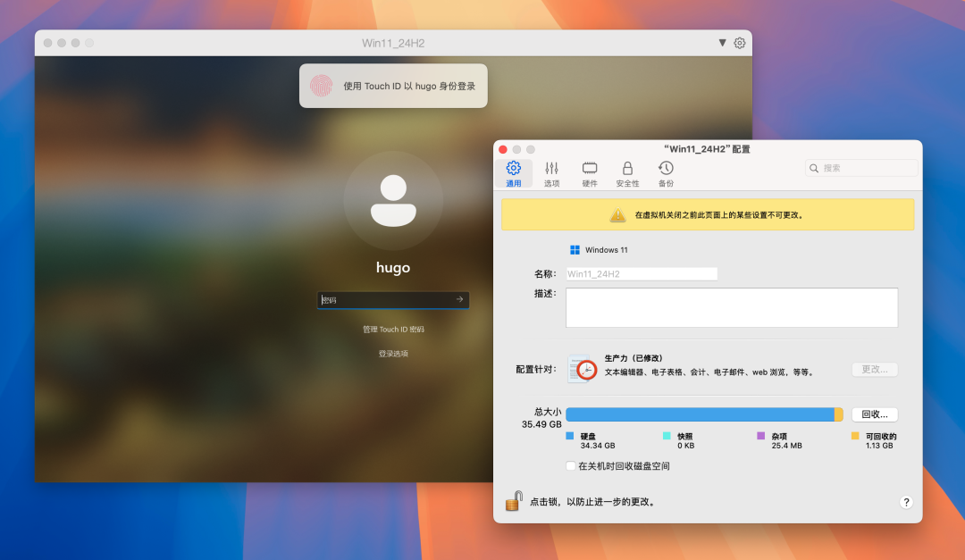Click the 回收... reclaim button
The height and width of the screenshot is (560, 965).
tap(875, 414)
